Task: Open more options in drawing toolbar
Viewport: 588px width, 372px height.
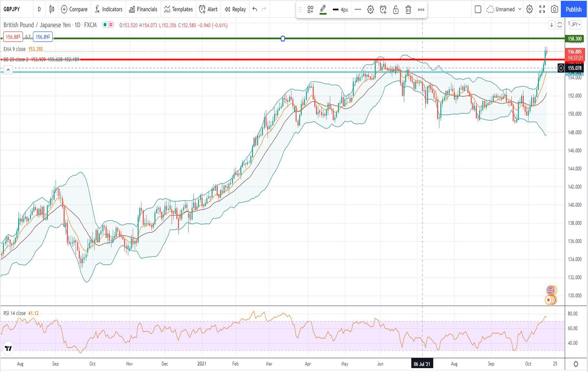Action: tap(421, 10)
